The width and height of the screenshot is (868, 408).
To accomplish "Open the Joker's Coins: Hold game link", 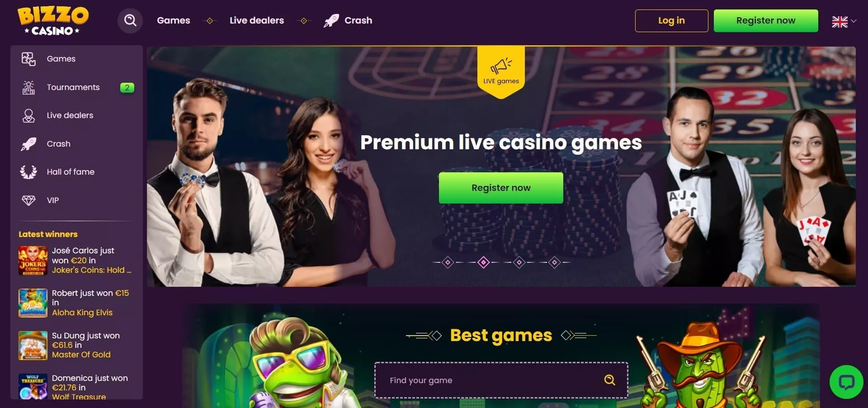I will click(x=92, y=270).
